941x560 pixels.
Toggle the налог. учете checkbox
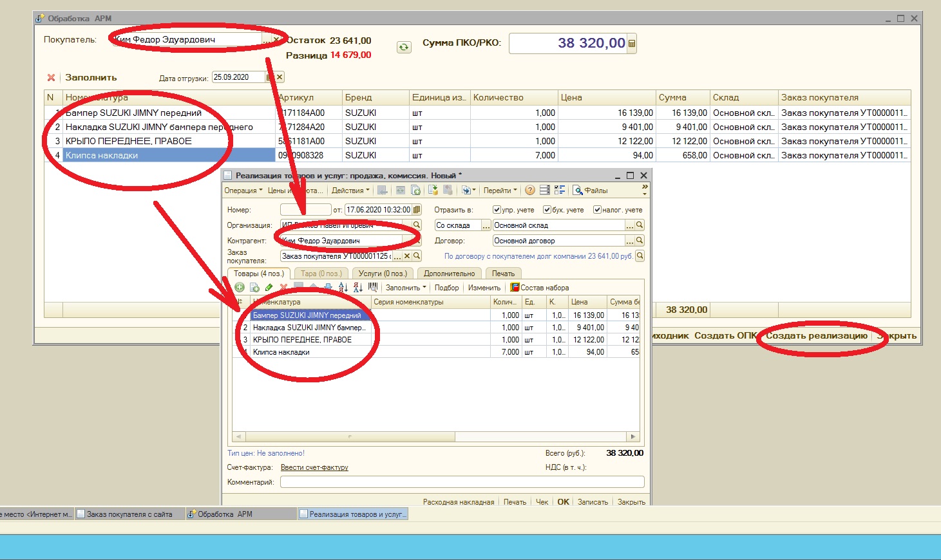597,210
